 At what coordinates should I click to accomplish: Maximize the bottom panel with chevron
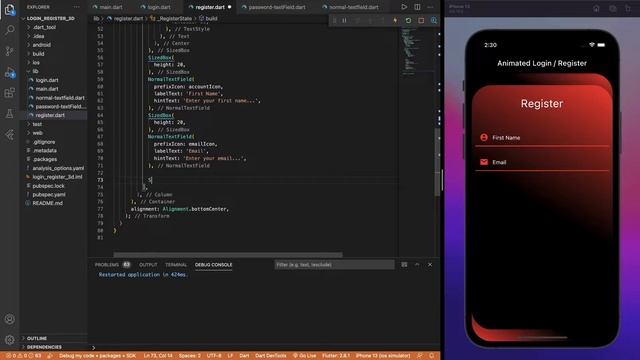tap(417, 264)
